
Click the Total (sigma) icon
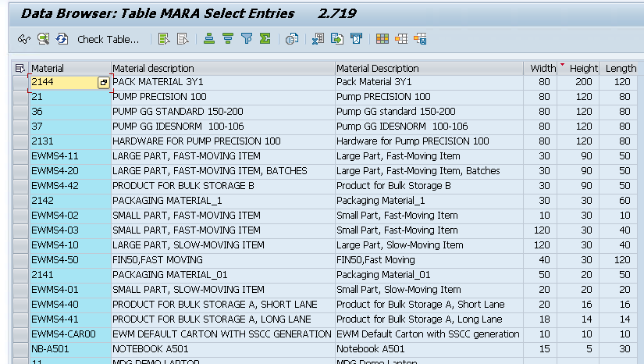coord(265,39)
